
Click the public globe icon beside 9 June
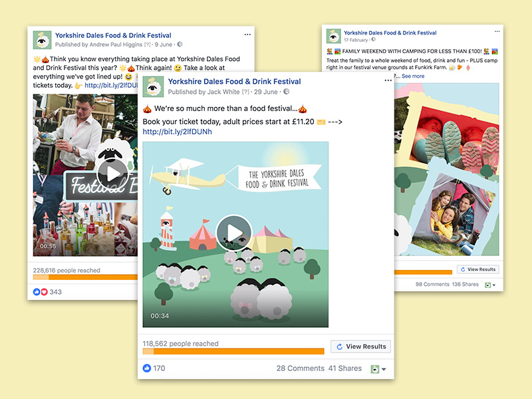[x=180, y=44]
